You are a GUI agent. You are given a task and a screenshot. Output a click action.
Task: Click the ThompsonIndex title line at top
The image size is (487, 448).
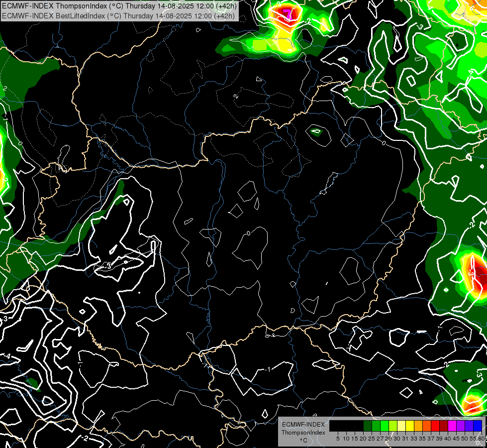tap(119, 6)
